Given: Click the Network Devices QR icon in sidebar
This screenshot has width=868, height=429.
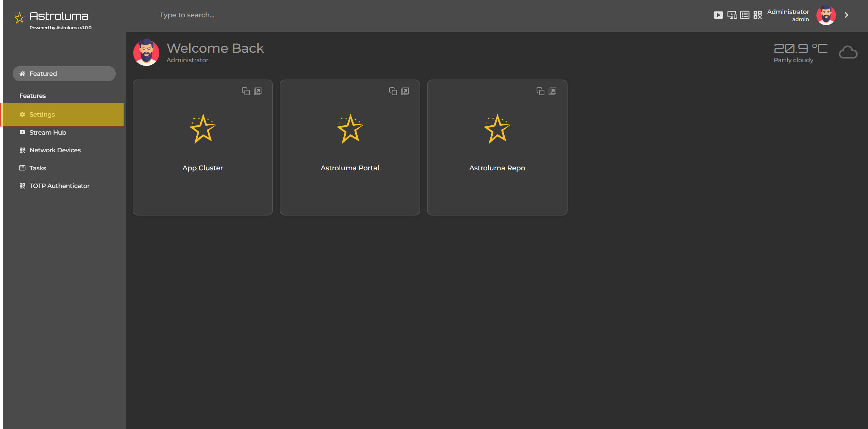Looking at the screenshot, I should coord(22,150).
